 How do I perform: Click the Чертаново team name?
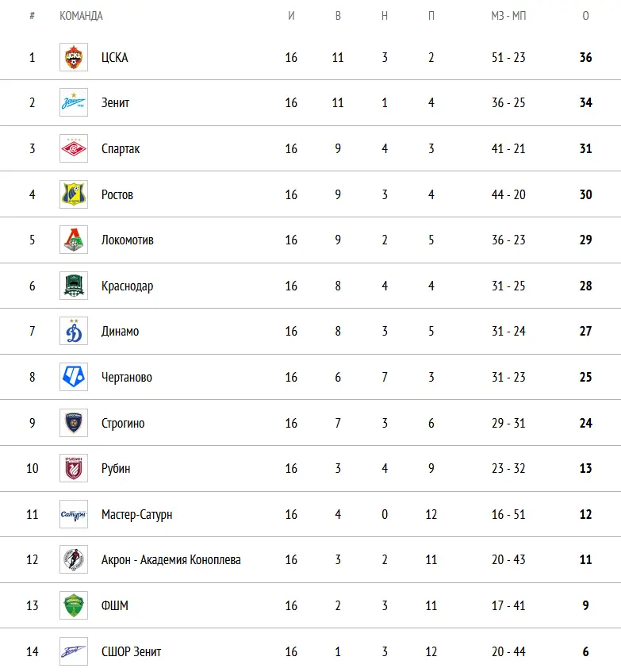coord(127,377)
